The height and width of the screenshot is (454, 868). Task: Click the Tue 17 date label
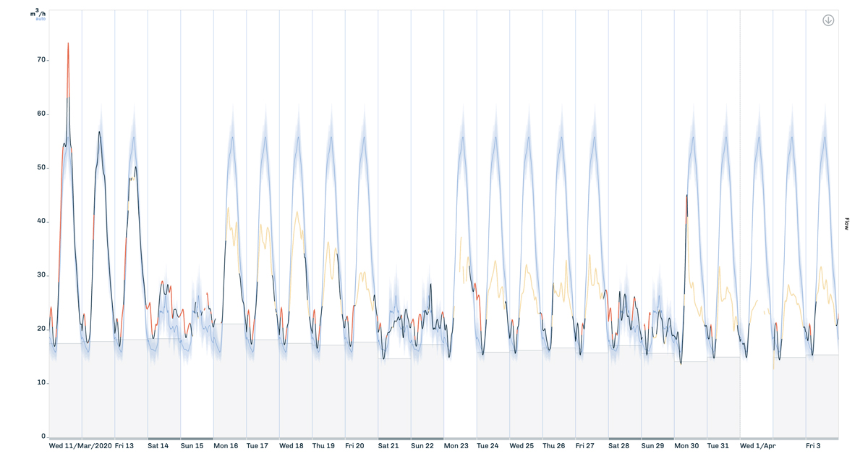click(x=258, y=446)
